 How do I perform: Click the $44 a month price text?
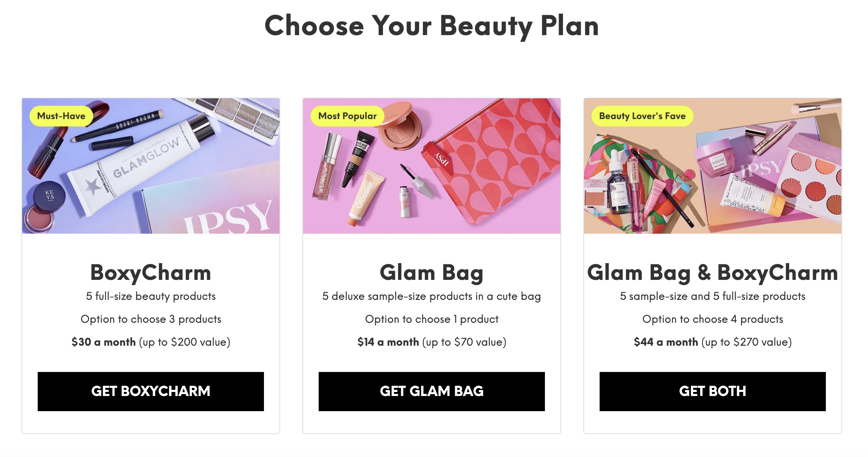(x=666, y=342)
